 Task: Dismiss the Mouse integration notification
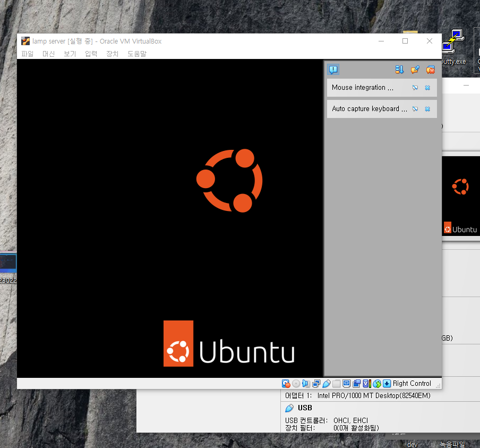[x=427, y=88]
